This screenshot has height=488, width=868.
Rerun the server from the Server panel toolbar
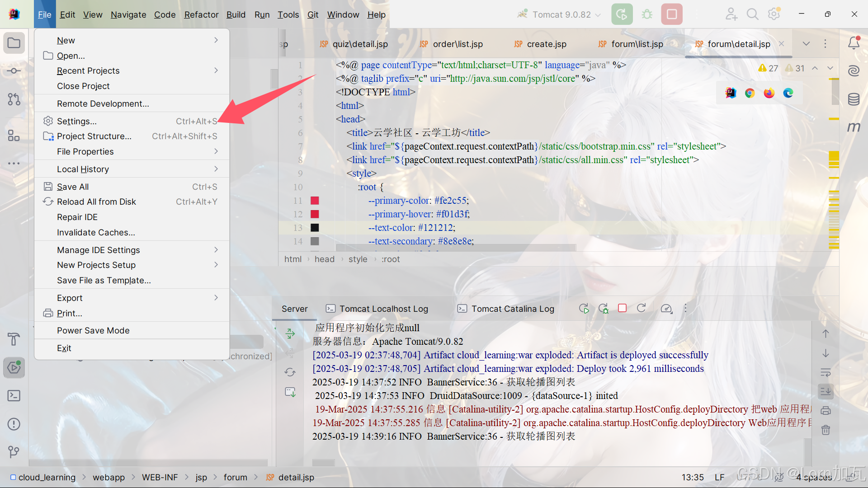[584, 308]
